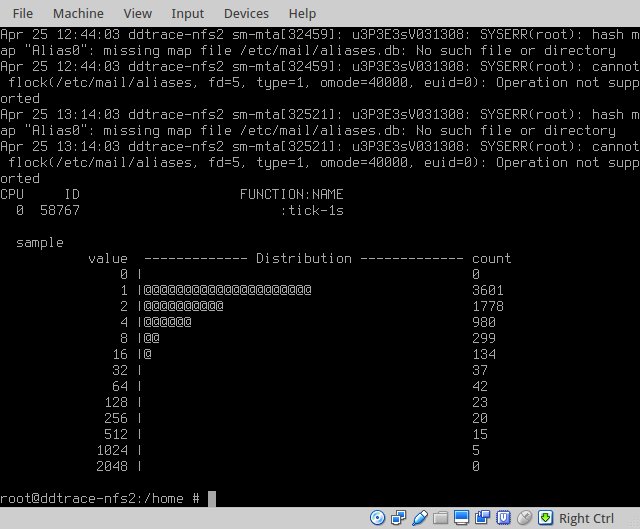The height and width of the screenshot is (529, 640).
Task: Click the network adapter status icon
Action: 399,518
